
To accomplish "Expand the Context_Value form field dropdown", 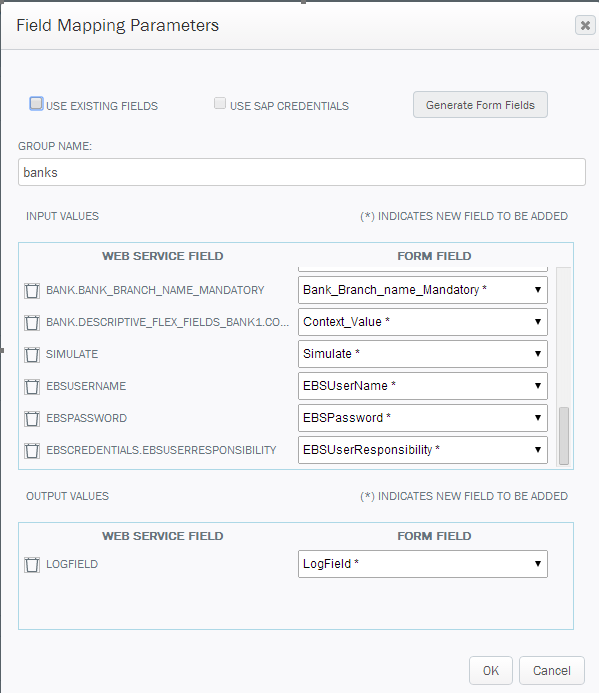I will click(x=423, y=322).
